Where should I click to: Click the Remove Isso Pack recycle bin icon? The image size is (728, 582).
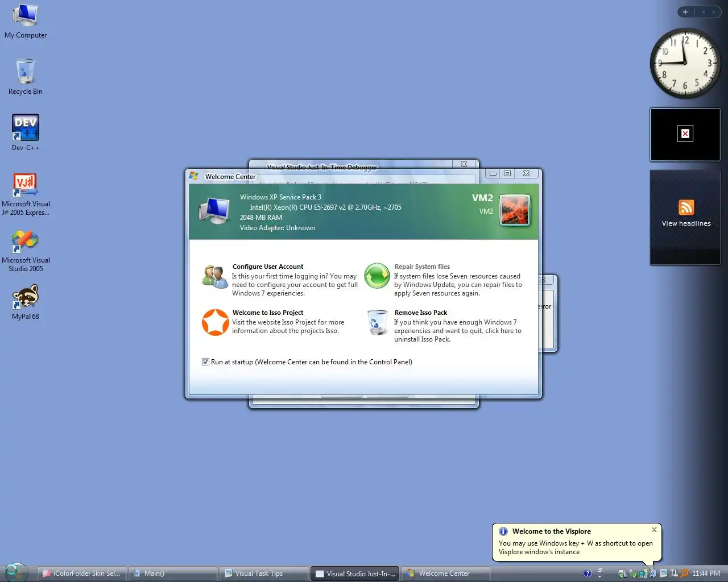(x=377, y=323)
